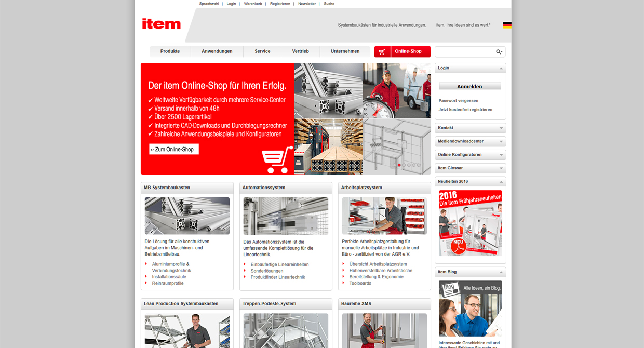Click the item logo
644x348 pixels.
click(162, 24)
